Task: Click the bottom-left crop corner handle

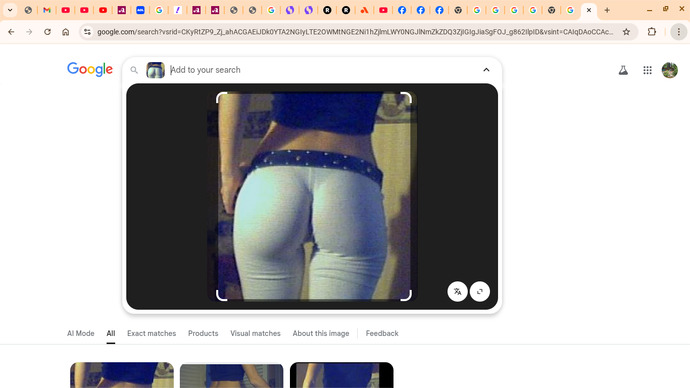Action: [x=221, y=296]
